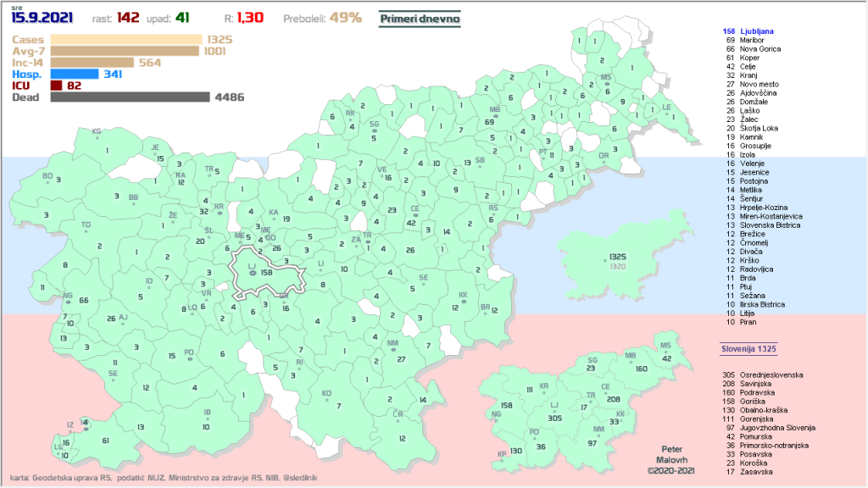Click the Primeri dnevno button
The height and width of the screenshot is (488, 868).
(420, 18)
